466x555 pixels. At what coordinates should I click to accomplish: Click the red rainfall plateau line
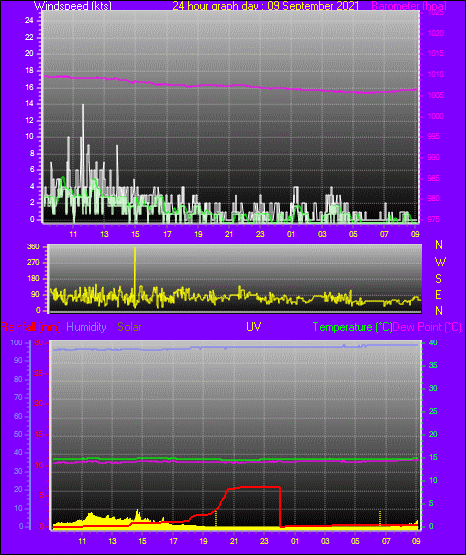(x=254, y=487)
